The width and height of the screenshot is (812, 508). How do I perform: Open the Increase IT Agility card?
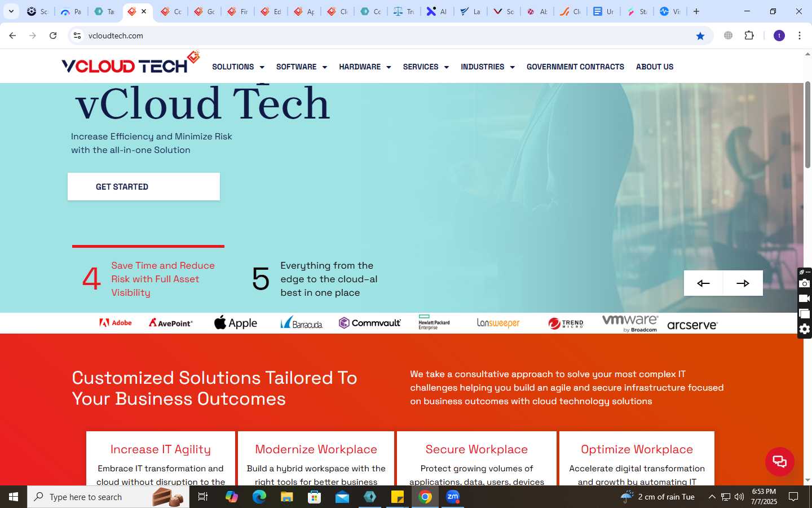pos(161,458)
